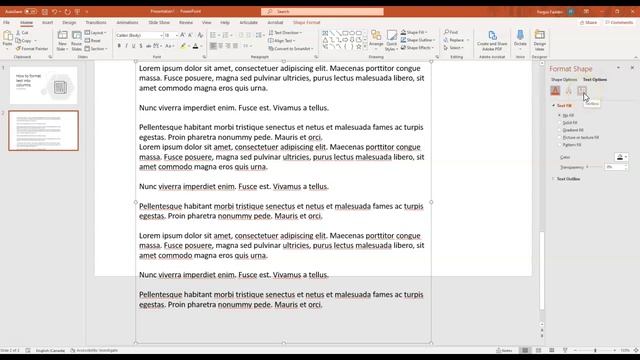
Task: Clear all formatting in Font group
Action: (x=200, y=36)
